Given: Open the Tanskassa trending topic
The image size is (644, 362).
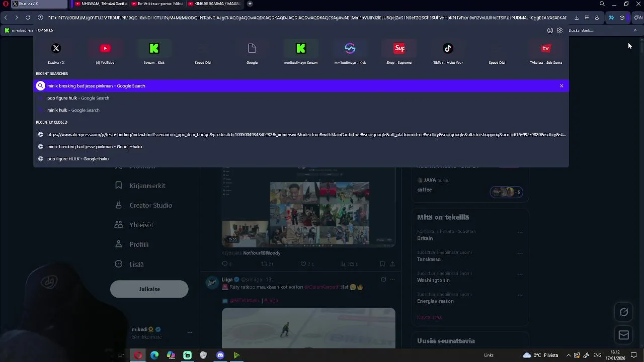Looking at the screenshot, I should click(x=429, y=259).
